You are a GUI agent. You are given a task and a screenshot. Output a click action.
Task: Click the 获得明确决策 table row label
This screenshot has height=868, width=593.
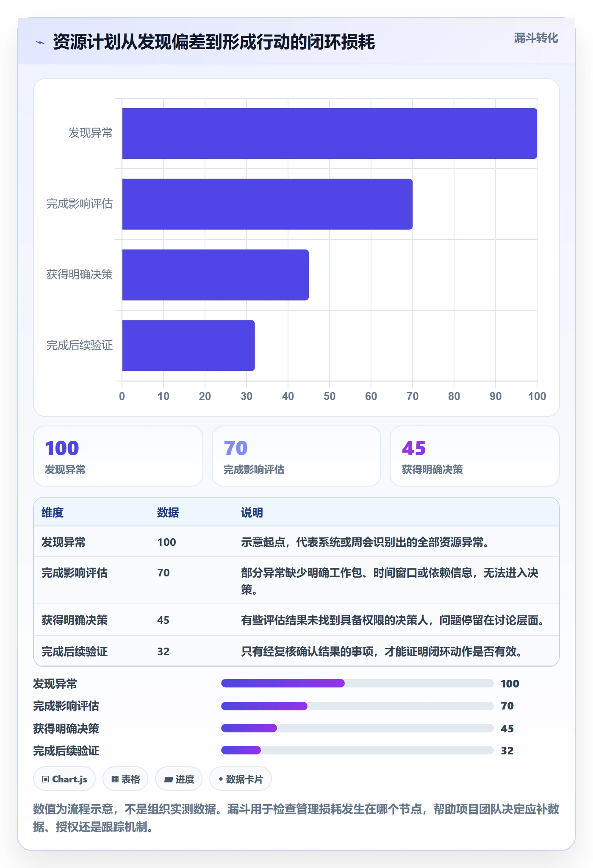point(75,620)
